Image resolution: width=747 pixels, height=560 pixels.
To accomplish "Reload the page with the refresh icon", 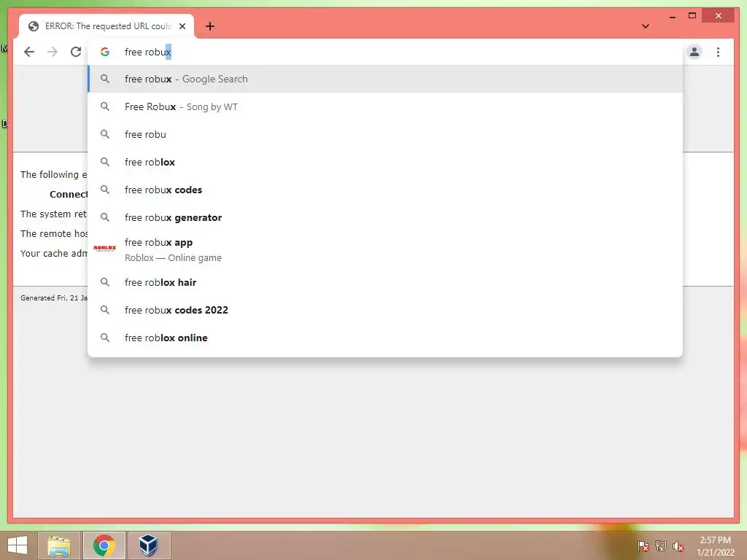I will click(76, 52).
